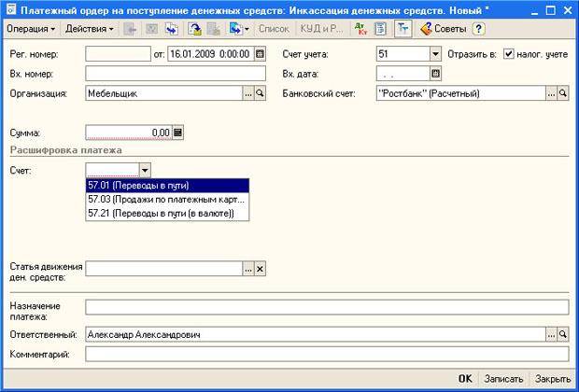Clear the Статья движения field with X
The height and width of the screenshot is (392, 579).
[x=261, y=268]
